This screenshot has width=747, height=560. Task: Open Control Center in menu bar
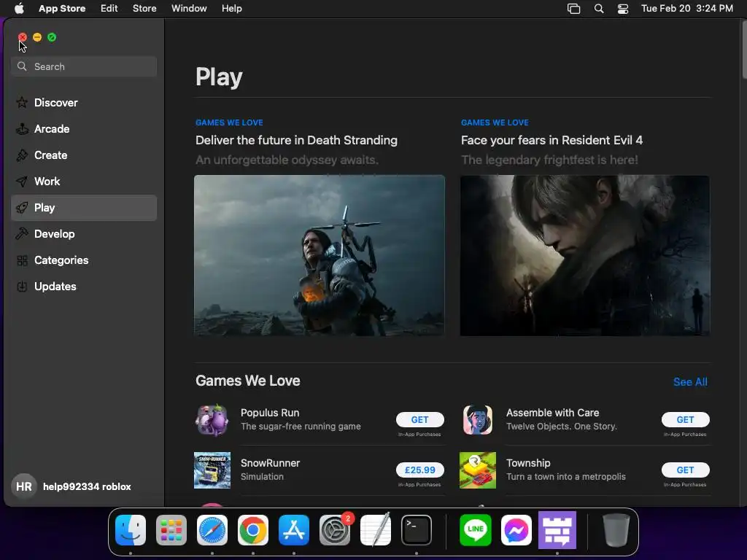click(623, 9)
